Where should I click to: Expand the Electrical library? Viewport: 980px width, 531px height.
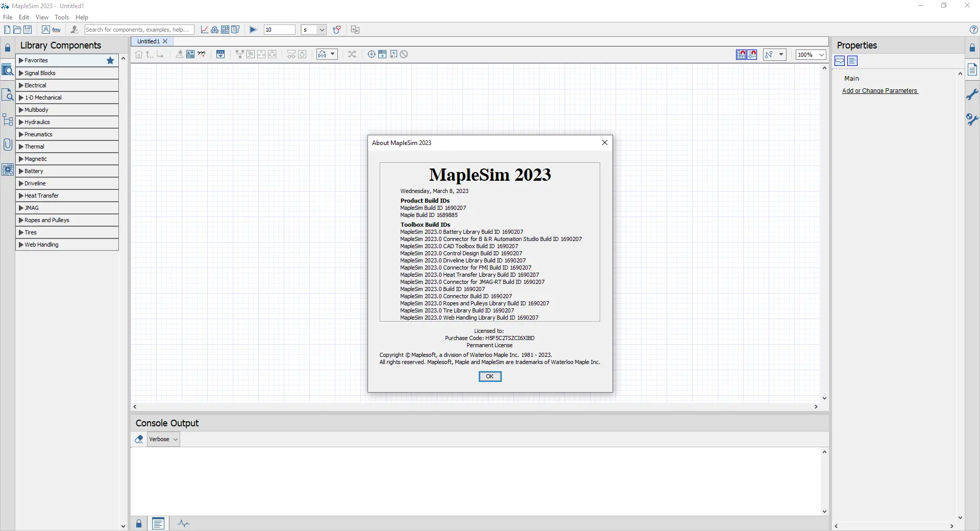pyautogui.click(x=67, y=85)
